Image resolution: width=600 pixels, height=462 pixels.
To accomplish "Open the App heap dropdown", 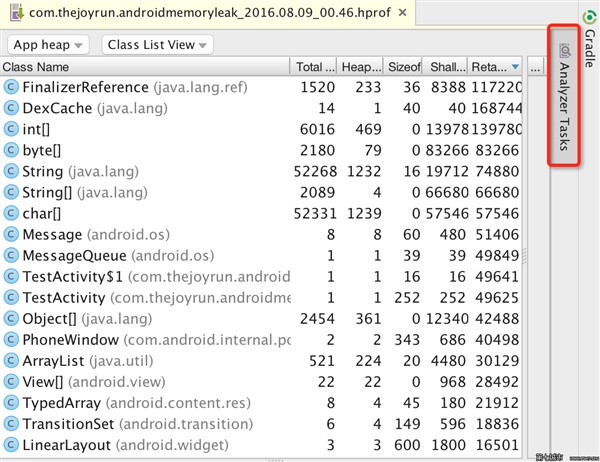I will pyautogui.click(x=48, y=45).
